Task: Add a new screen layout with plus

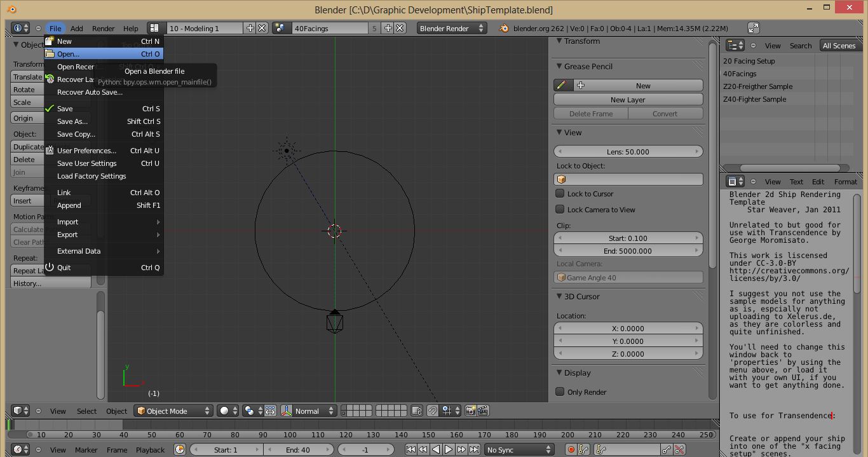Action: pos(250,28)
